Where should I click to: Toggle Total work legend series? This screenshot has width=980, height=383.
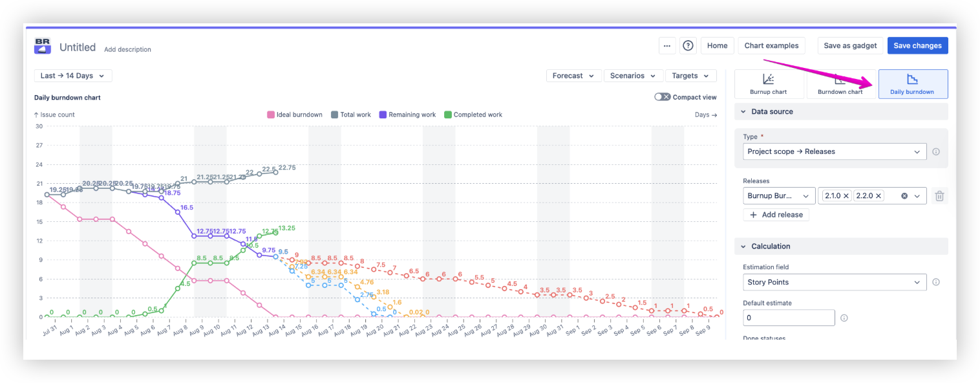click(x=351, y=115)
